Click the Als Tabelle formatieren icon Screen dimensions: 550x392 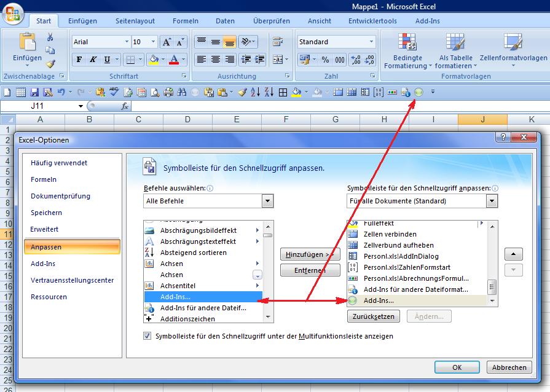(x=455, y=42)
